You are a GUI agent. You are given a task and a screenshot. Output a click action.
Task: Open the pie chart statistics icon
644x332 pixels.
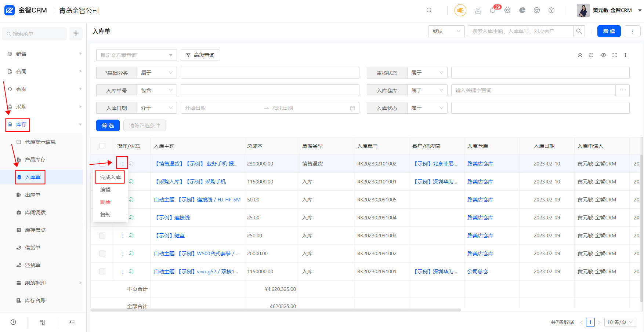(x=522, y=10)
